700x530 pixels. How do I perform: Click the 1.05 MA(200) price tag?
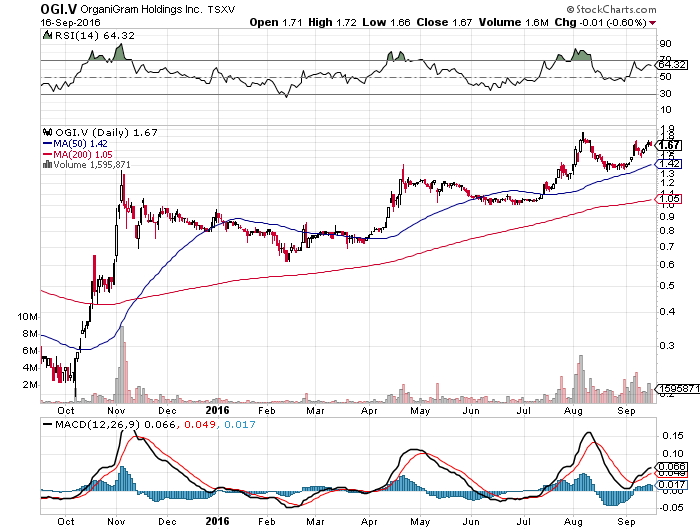[669, 199]
